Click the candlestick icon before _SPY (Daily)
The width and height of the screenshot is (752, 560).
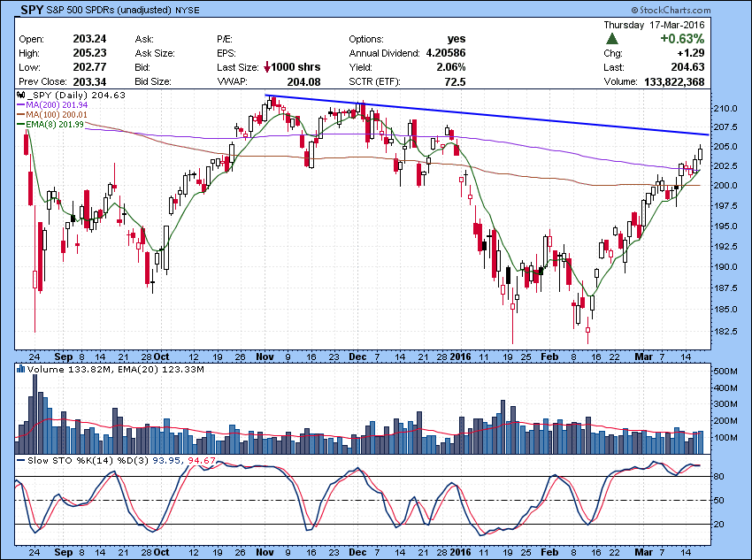[20, 95]
